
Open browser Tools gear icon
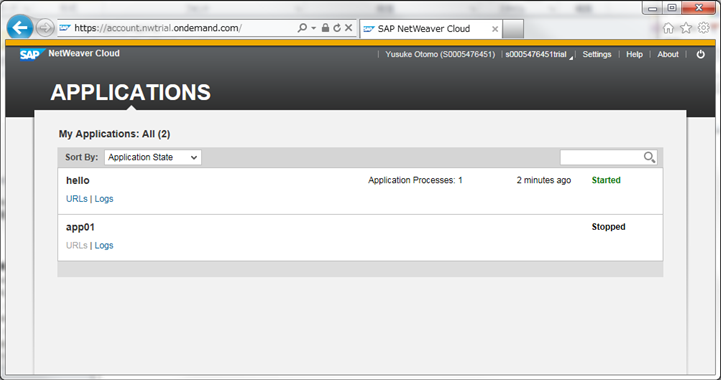click(x=704, y=28)
